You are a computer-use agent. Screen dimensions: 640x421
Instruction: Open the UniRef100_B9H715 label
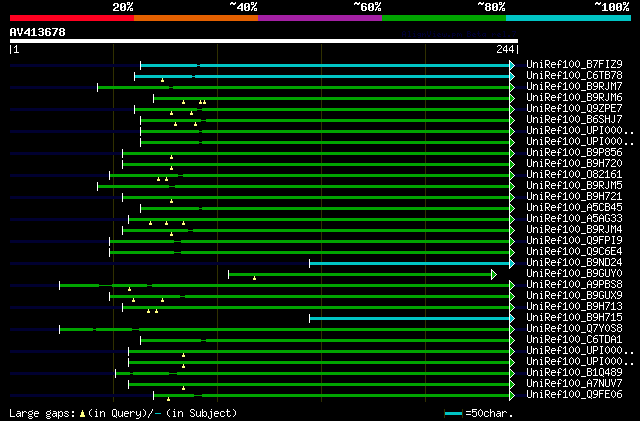click(x=574, y=318)
